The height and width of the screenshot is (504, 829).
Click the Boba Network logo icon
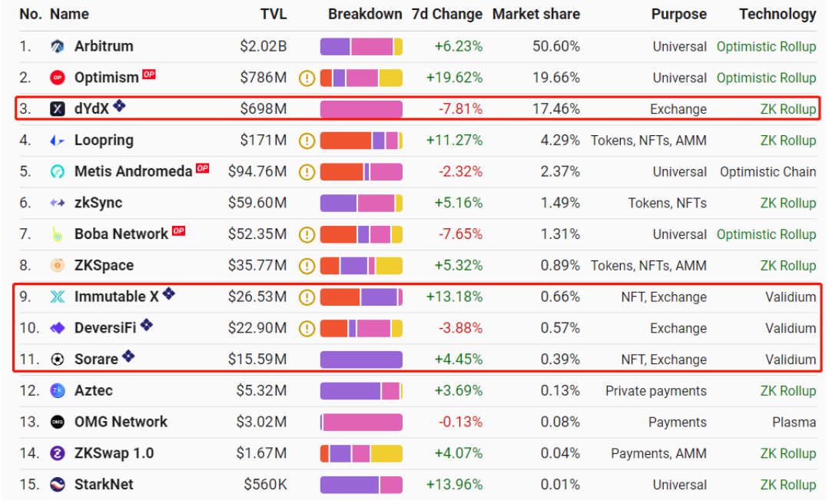click(x=57, y=234)
